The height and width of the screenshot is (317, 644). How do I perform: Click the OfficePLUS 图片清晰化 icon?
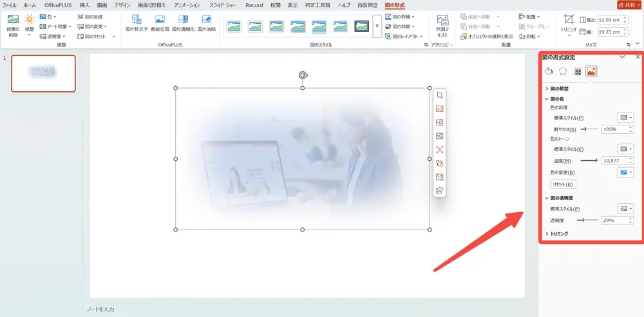[183, 19]
